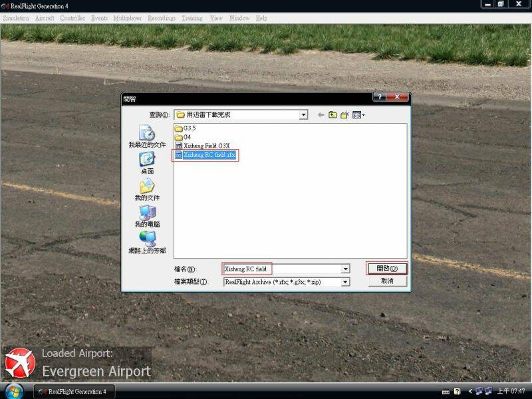Open the Window menu
The width and height of the screenshot is (532, 399).
tap(239, 19)
